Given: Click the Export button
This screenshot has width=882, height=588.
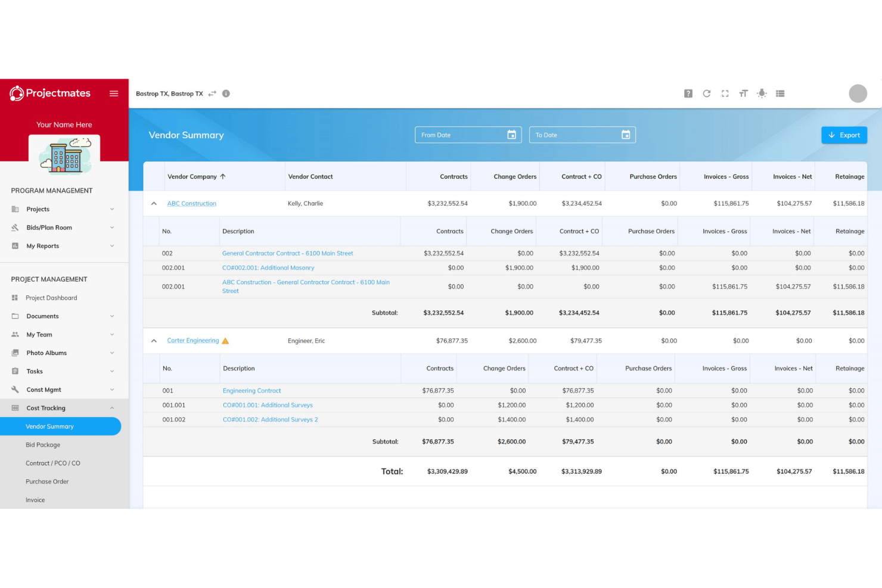Looking at the screenshot, I should tap(844, 135).
